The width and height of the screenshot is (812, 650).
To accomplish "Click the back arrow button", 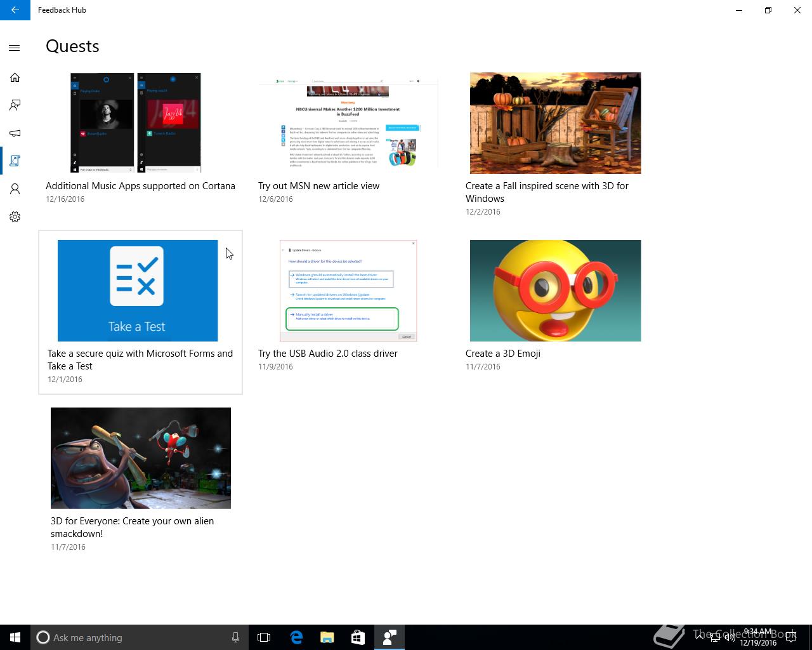I will (x=15, y=10).
